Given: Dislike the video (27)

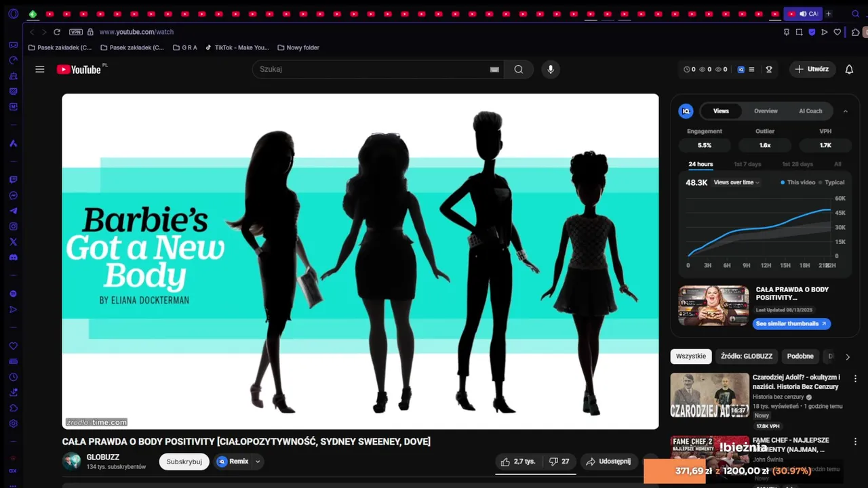Looking at the screenshot, I should [559, 462].
